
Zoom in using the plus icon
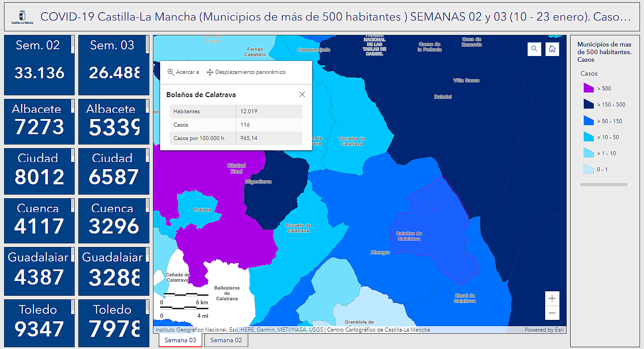tap(552, 298)
